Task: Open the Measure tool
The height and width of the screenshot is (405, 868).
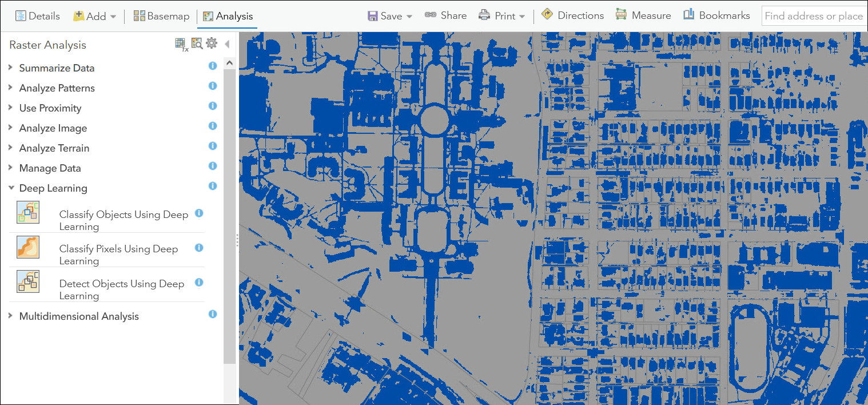Action: click(643, 15)
